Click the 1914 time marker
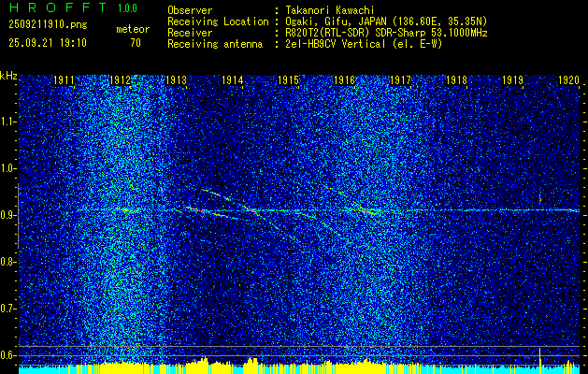This screenshot has height=374, width=588. coord(233,79)
